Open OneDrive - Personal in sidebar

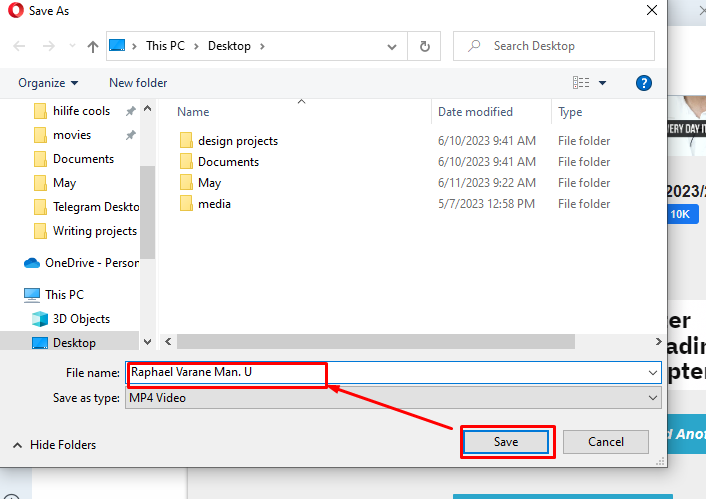92,263
